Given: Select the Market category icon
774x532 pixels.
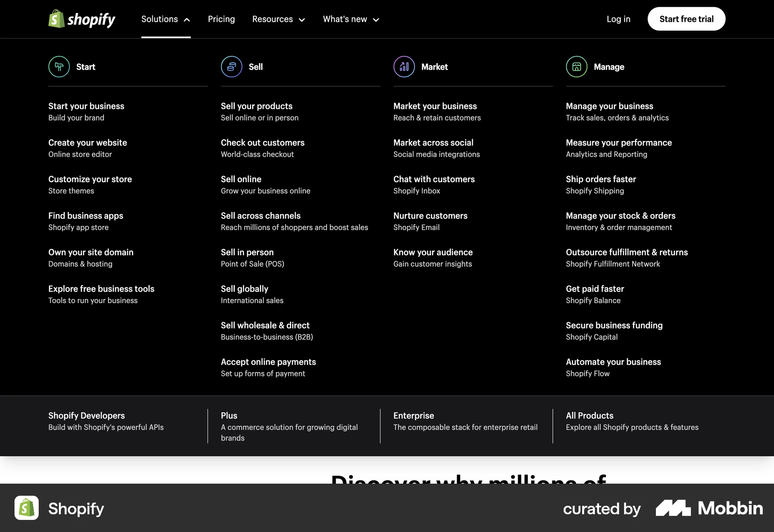Looking at the screenshot, I should 404,66.
